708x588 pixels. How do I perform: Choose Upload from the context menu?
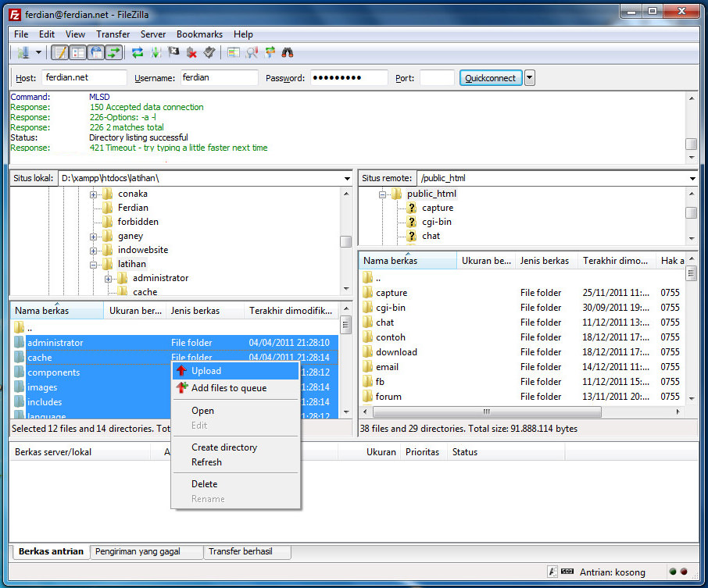click(235, 370)
